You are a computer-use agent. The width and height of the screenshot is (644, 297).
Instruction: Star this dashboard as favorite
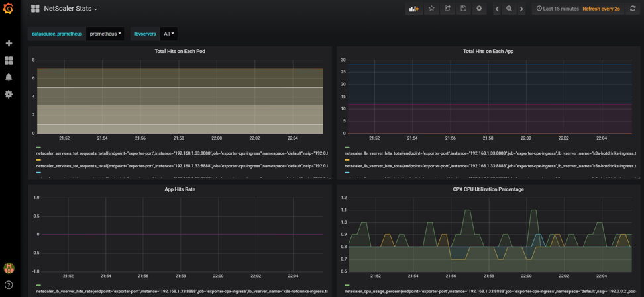[431, 9]
